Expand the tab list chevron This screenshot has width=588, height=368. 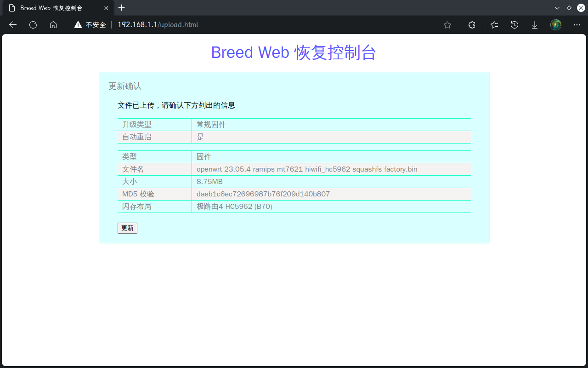point(557,8)
